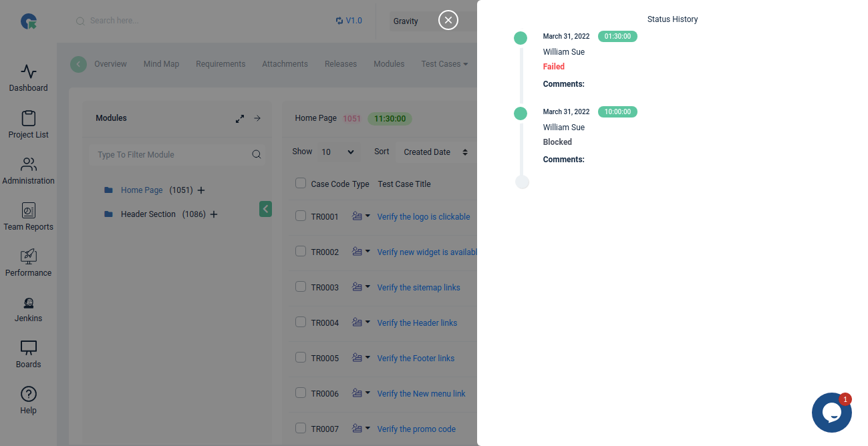Check the TR0003 row checkbox
The height and width of the screenshot is (446, 868).
click(x=301, y=287)
